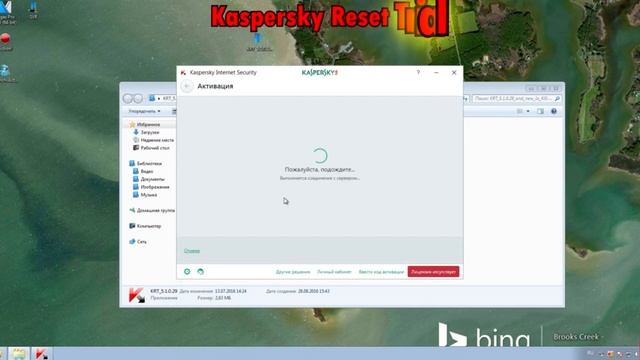Viewport: 640px width, 360px height.
Task: Click the KRT file icon in details pane
Action: click(x=137, y=295)
